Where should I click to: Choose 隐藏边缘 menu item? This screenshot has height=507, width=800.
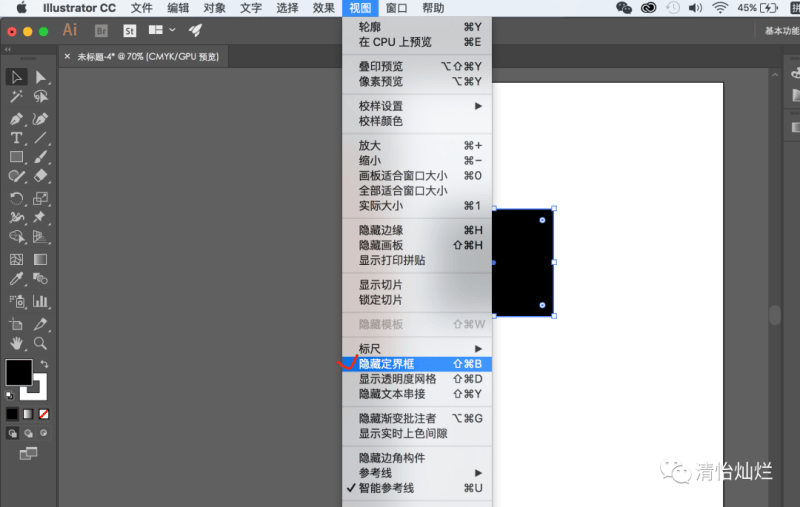[417, 230]
